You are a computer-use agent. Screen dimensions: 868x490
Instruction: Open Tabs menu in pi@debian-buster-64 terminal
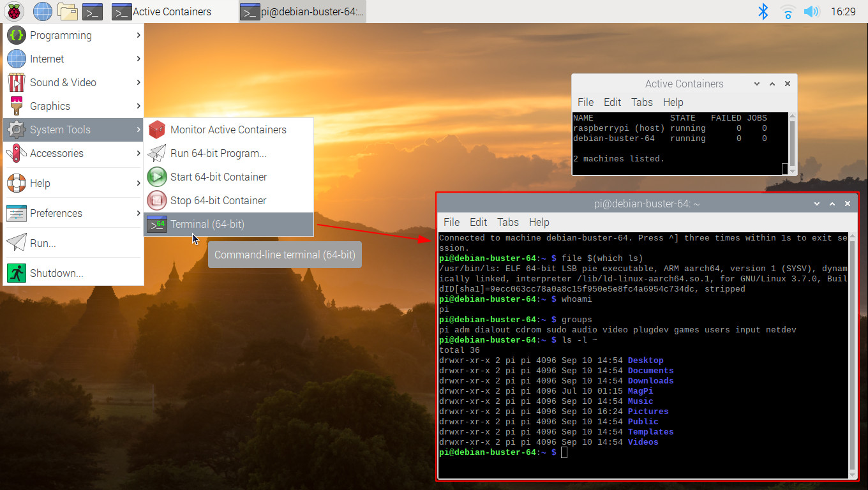508,222
